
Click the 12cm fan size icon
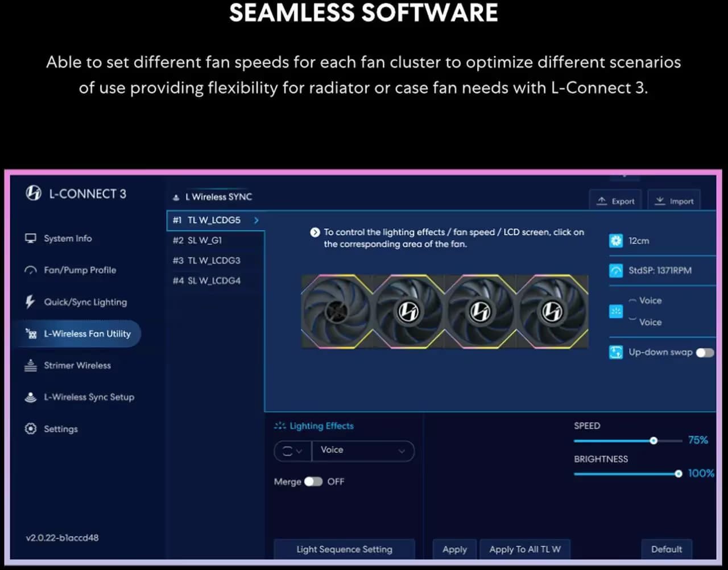(x=616, y=241)
